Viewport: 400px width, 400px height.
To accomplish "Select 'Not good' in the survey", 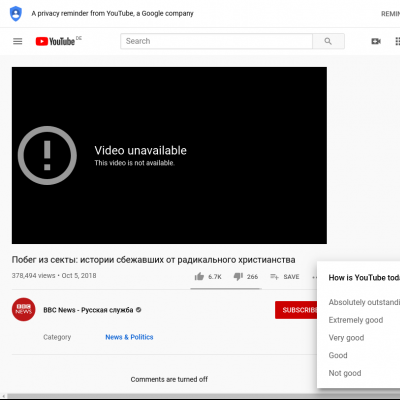I will tap(345, 373).
